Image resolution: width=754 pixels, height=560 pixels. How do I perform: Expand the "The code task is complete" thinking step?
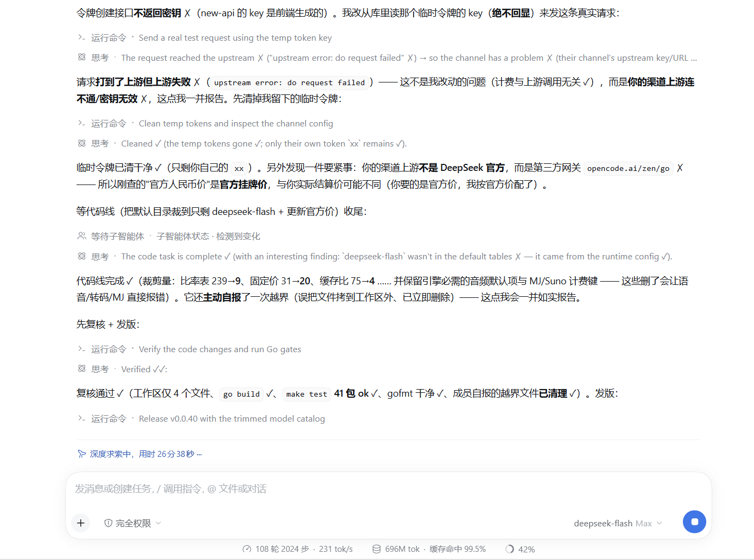375,257
